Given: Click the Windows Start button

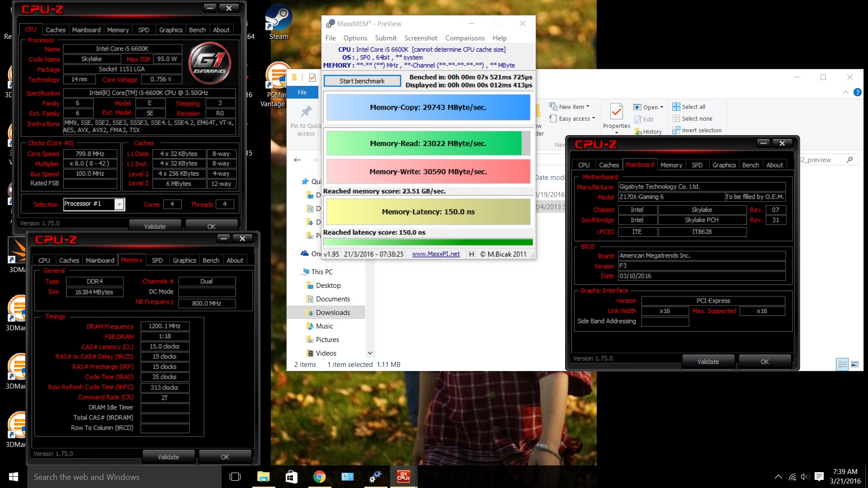Looking at the screenshot, I should click(14, 477).
